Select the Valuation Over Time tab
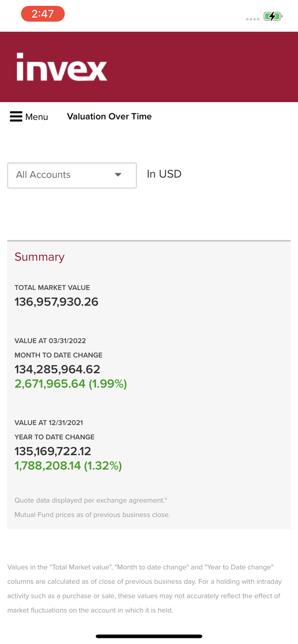Viewport: 298px width, 644px height. coord(109,116)
